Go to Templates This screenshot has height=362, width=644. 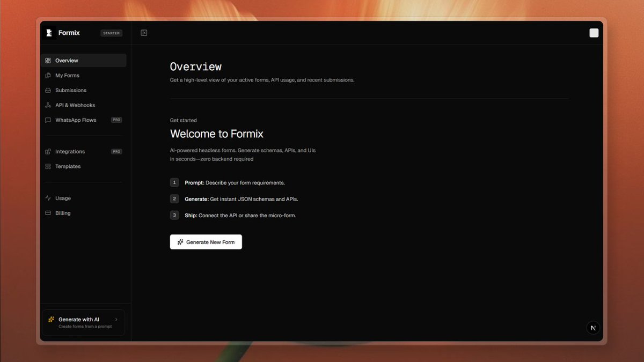pyautogui.click(x=84, y=167)
